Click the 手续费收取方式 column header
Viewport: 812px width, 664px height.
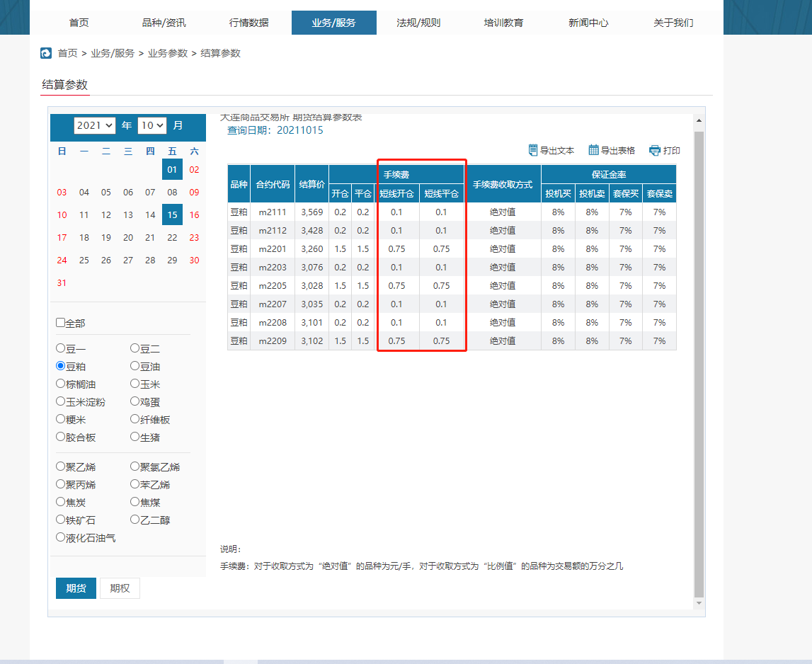point(503,184)
